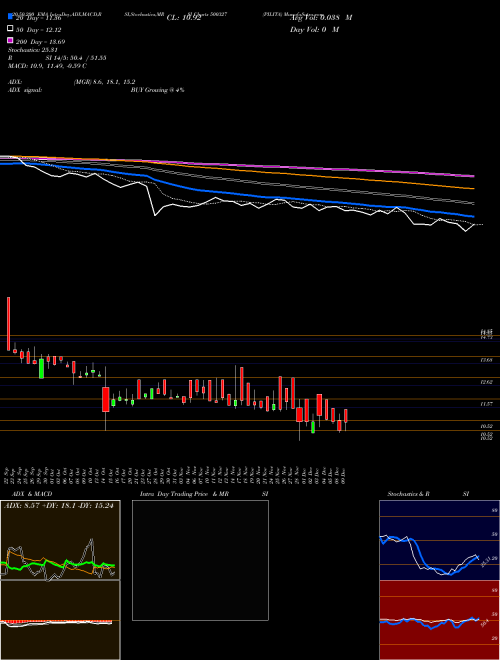The image size is (500, 660).
Task: Click the 'Stochastics: 23.31' reading
Action: [x=32, y=50]
